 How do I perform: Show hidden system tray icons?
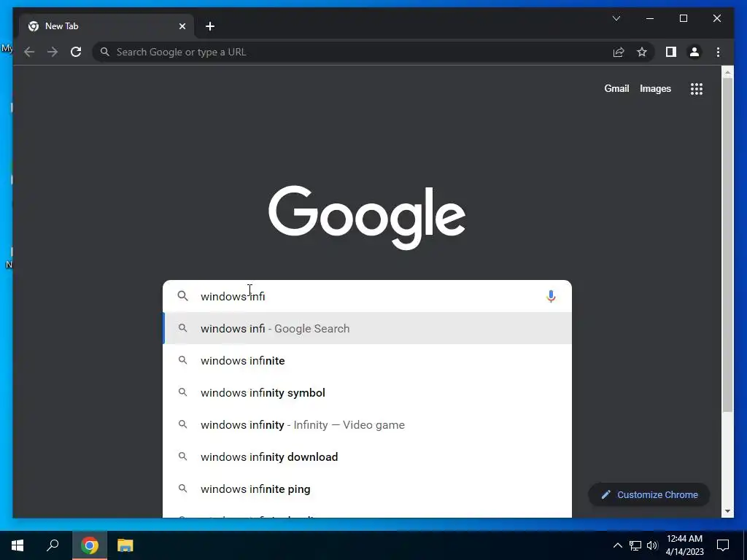coord(617,545)
